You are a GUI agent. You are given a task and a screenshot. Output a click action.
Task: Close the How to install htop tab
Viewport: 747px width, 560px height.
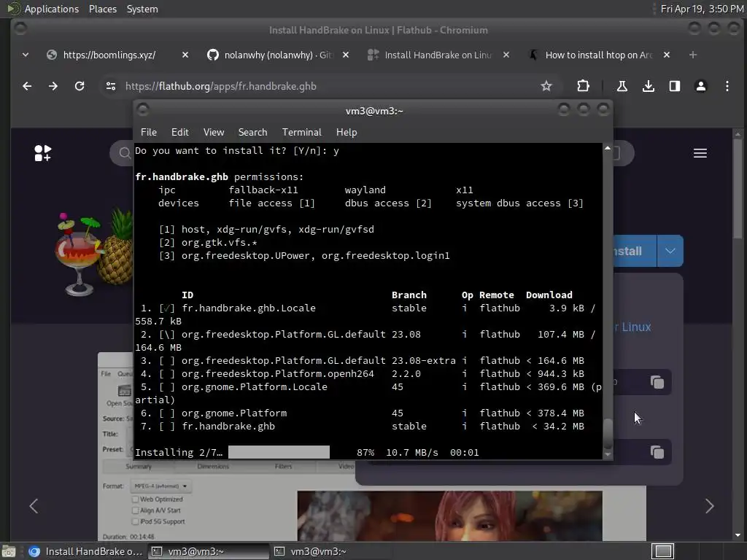pos(667,55)
